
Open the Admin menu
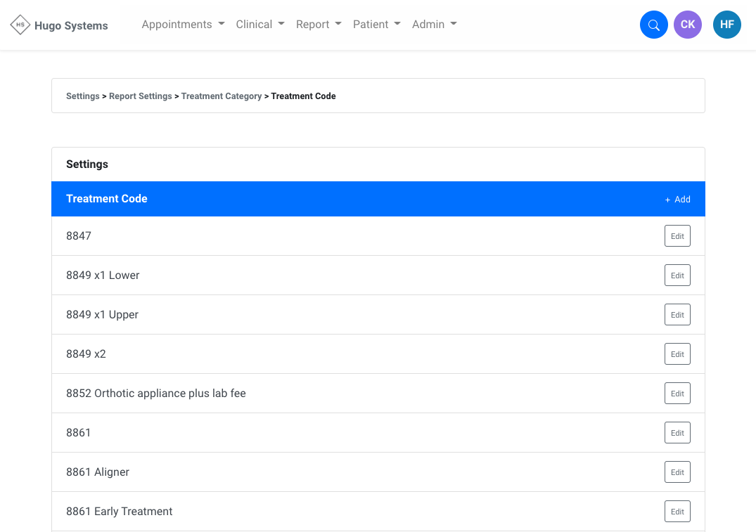click(x=434, y=25)
